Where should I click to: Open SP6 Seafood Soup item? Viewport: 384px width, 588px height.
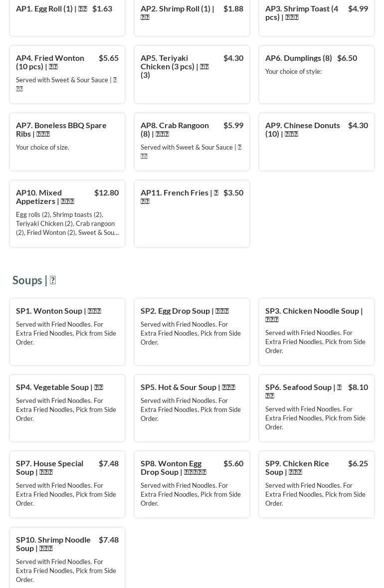pyautogui.click(x=316, y=408)
